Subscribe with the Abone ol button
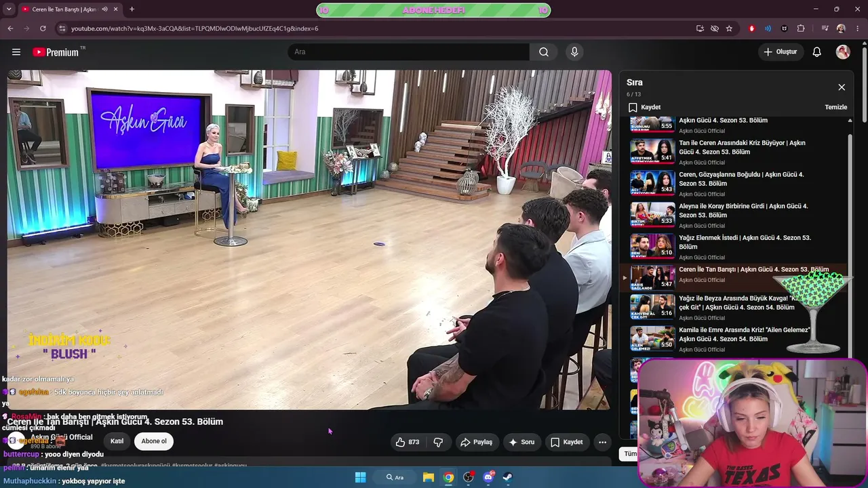The width and height of the screenshot is (868, 488). click(154, 441)
